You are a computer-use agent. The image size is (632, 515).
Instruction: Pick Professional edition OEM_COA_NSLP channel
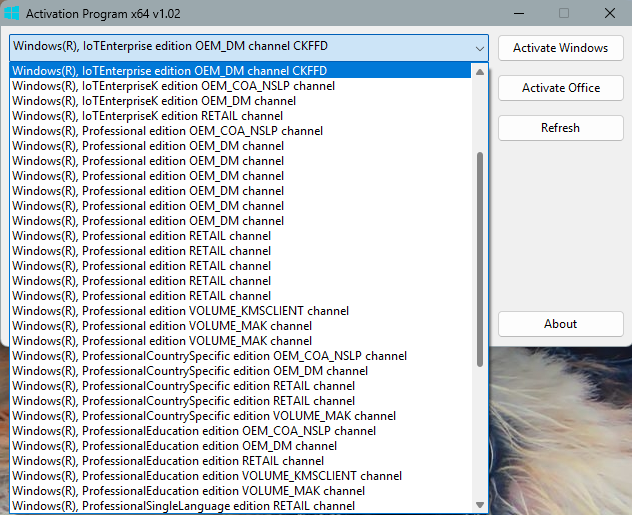pos(240,131)
